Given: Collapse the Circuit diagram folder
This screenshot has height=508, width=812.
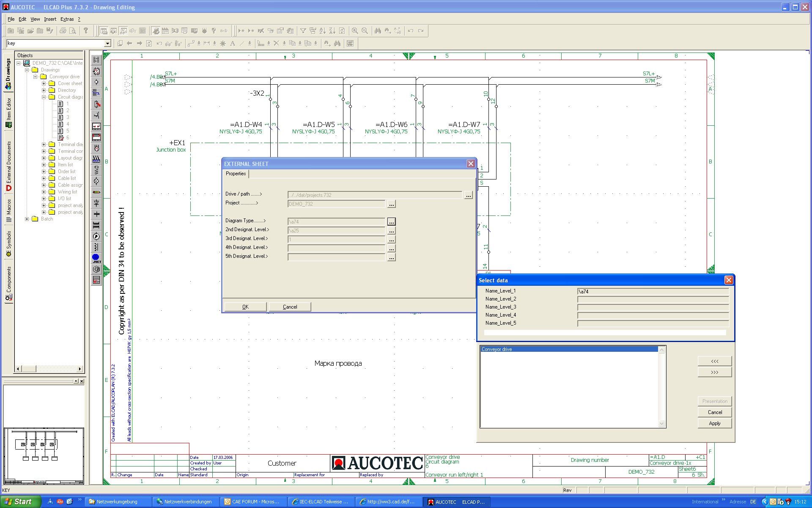Looking at the screenshot, I should [x=44, y=97].
